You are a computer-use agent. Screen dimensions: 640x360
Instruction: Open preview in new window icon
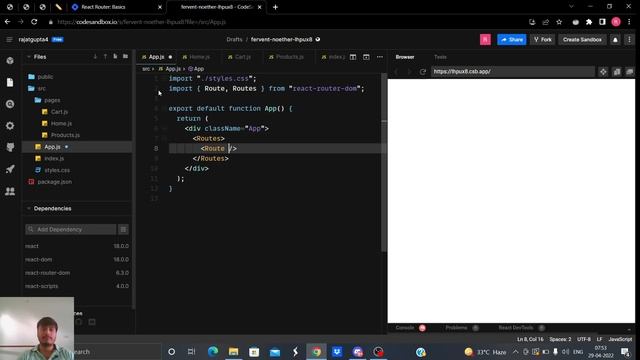click(x=617, y=72)
